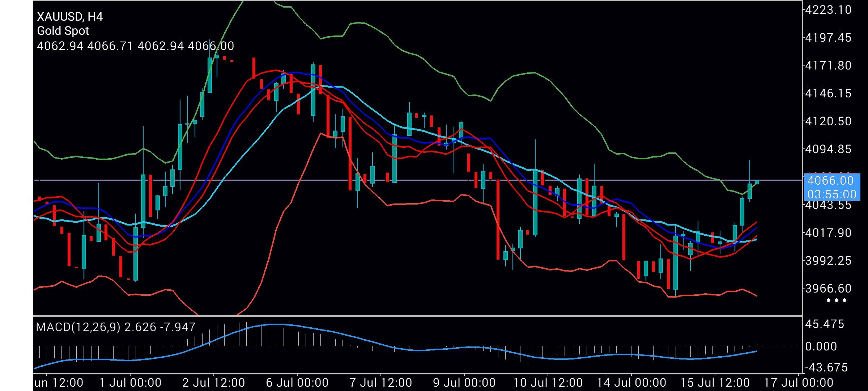
Task: Select the 9 Jul 00:00 time label
Action: coord(464,383)
